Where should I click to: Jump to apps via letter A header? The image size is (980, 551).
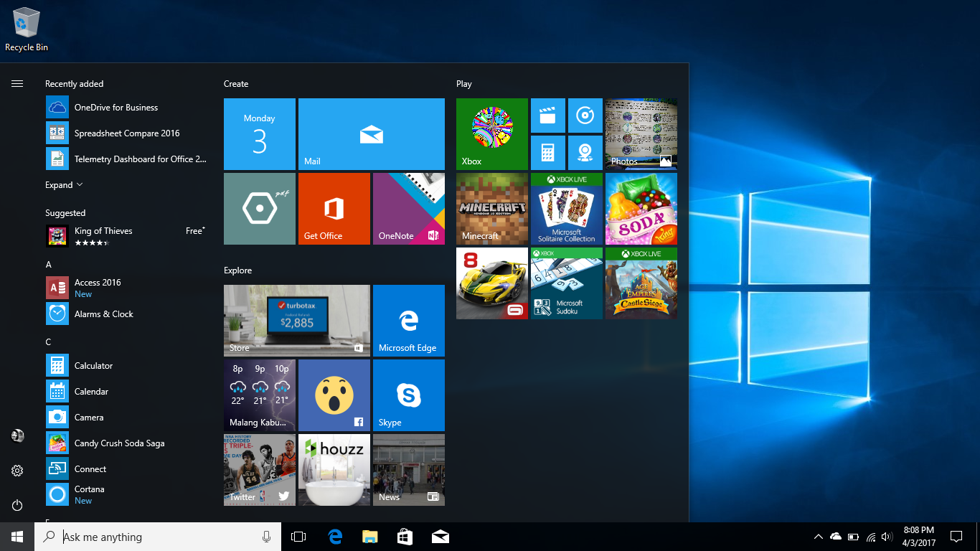[x=49, y=265]
